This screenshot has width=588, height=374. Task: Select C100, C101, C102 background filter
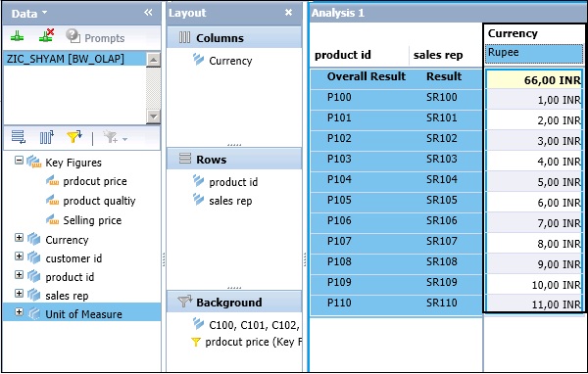(254, 325)
